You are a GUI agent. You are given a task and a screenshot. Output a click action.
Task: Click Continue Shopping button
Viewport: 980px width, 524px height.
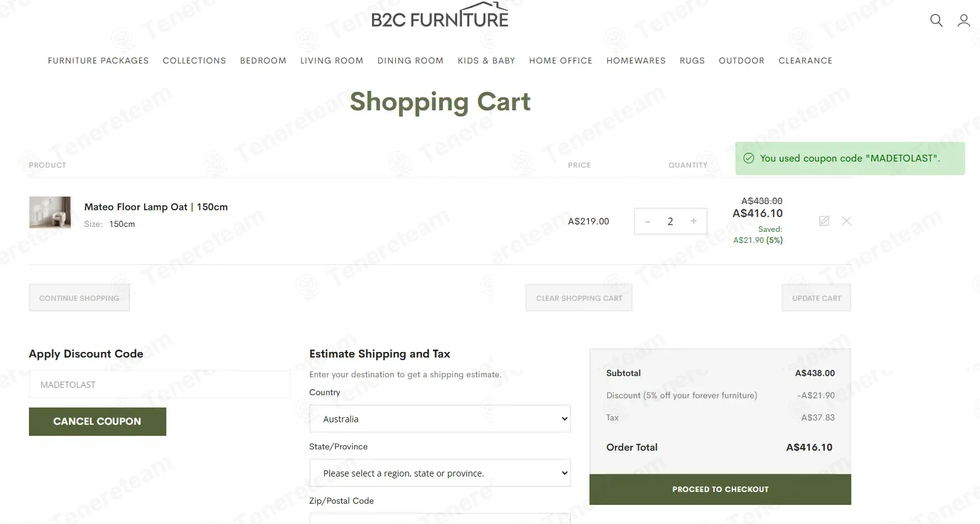pos(79,298)
